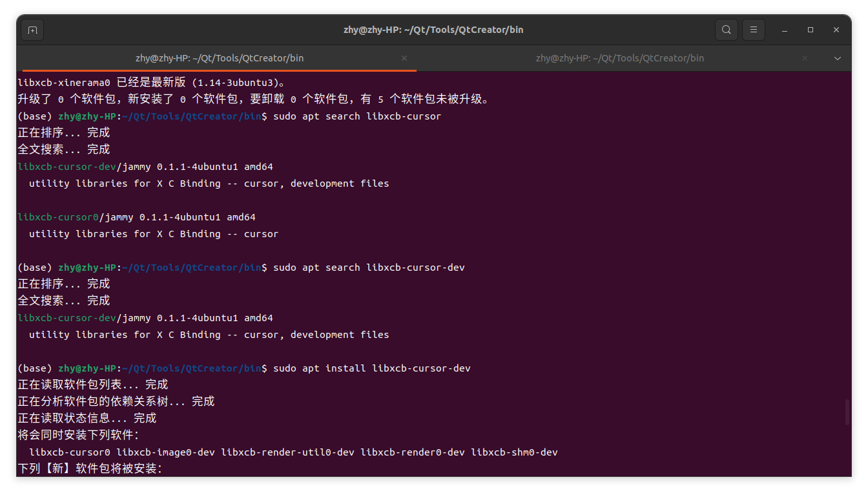This screenshot has width=868, height=495.
Task: Click the window title zhy@zhy-HP: ~/Qt/Tools/QtCreator/bin
Action: click(433, 29)
